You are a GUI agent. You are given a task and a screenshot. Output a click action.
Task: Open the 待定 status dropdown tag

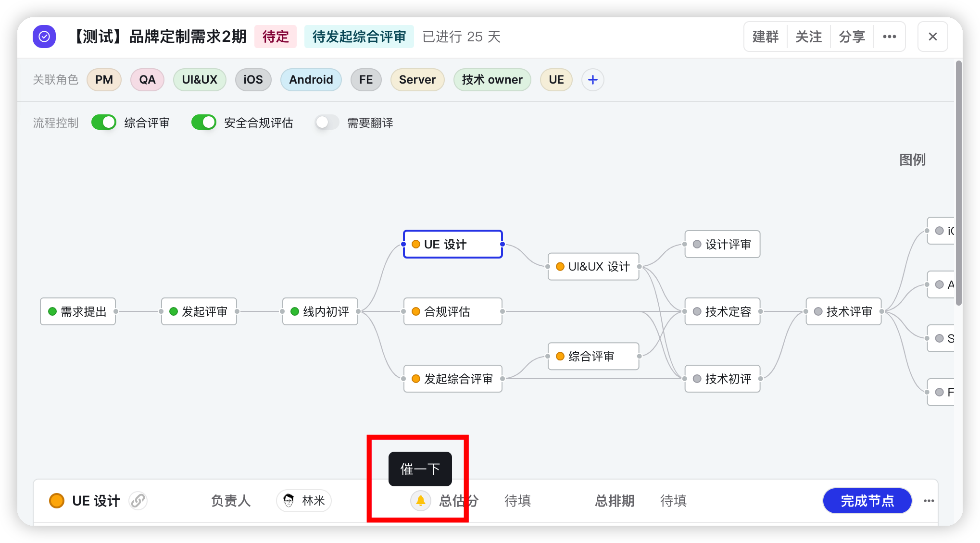tap(276, 37)
